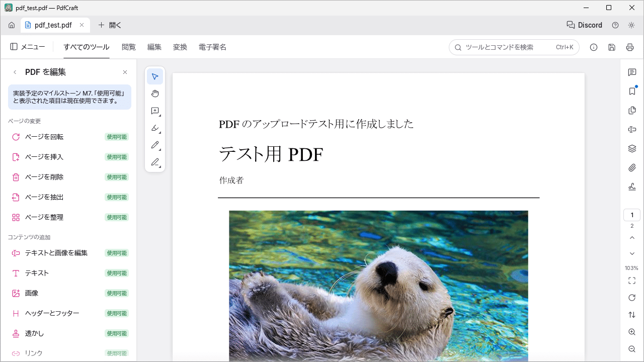Viewport: 644px width, 362px height.
Task: Click the home icon
Action: pos(12,25)
